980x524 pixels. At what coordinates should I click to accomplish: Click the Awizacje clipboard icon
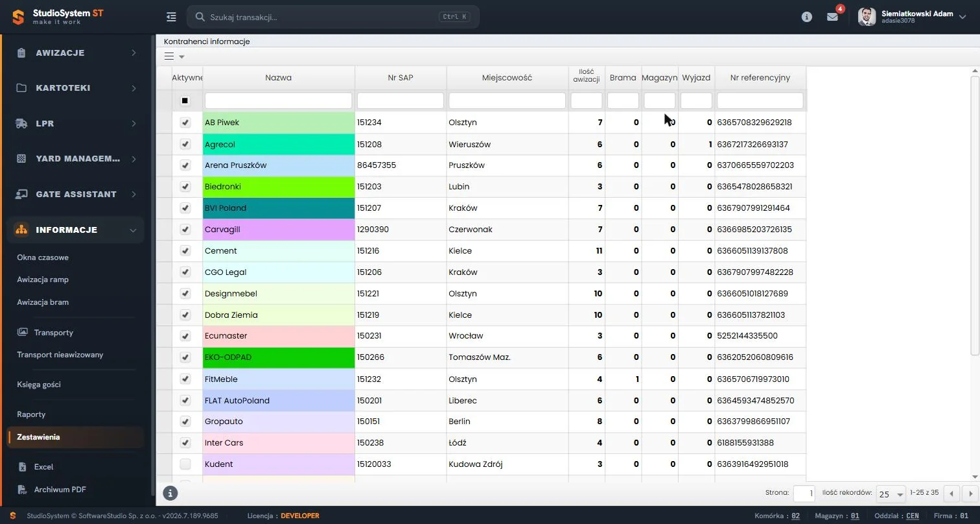(x=21, y=53)
